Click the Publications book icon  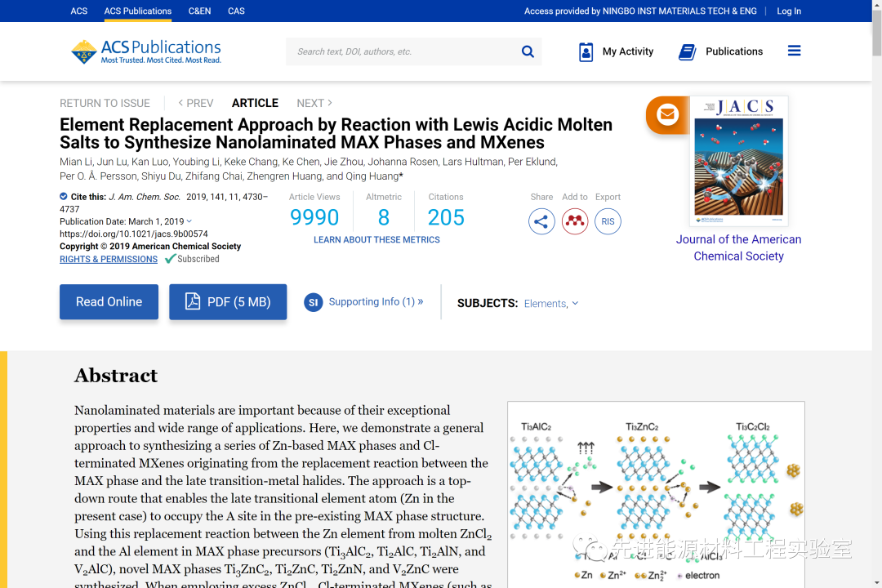tap(688, 51)
